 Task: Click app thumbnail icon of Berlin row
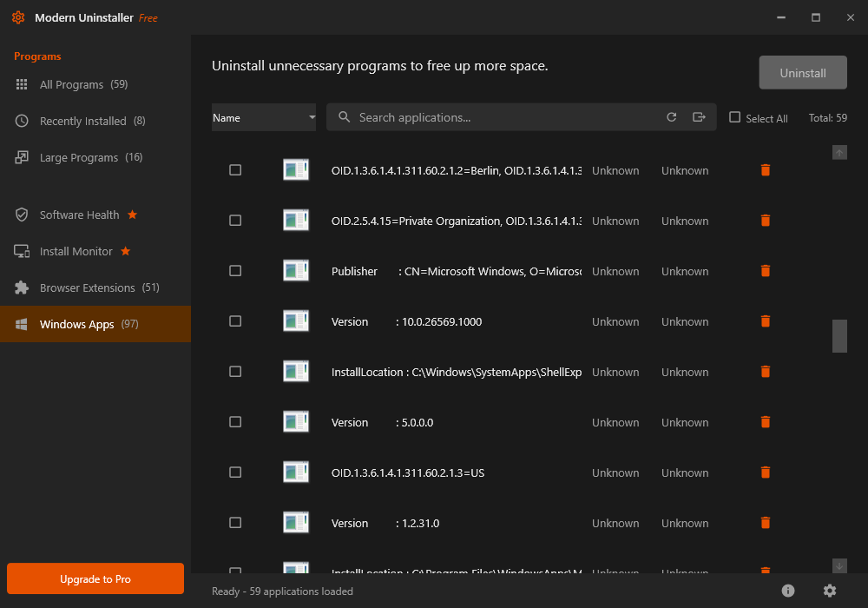(x=296, y=170)
